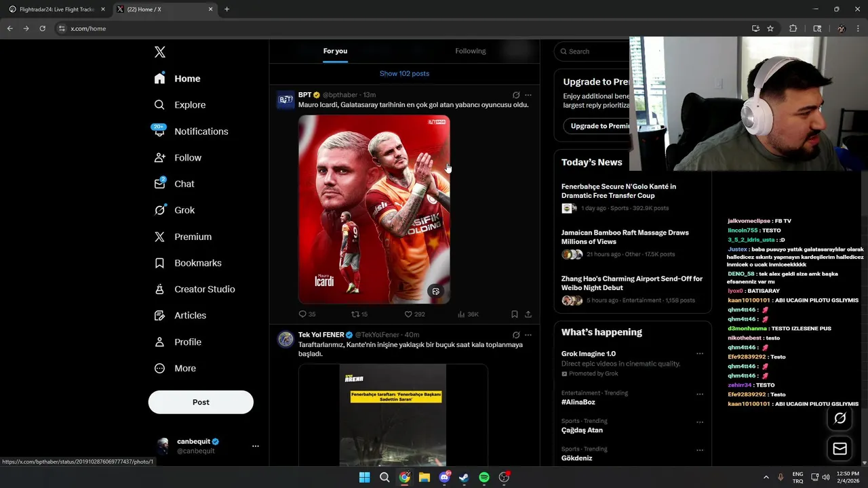Open BPT profile avatar
The image size is (868, 488).
click(285, 100)
